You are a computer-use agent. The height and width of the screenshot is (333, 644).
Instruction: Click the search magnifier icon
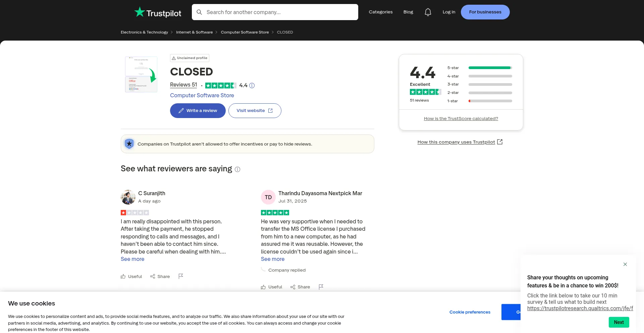click(x=199, y=12)
